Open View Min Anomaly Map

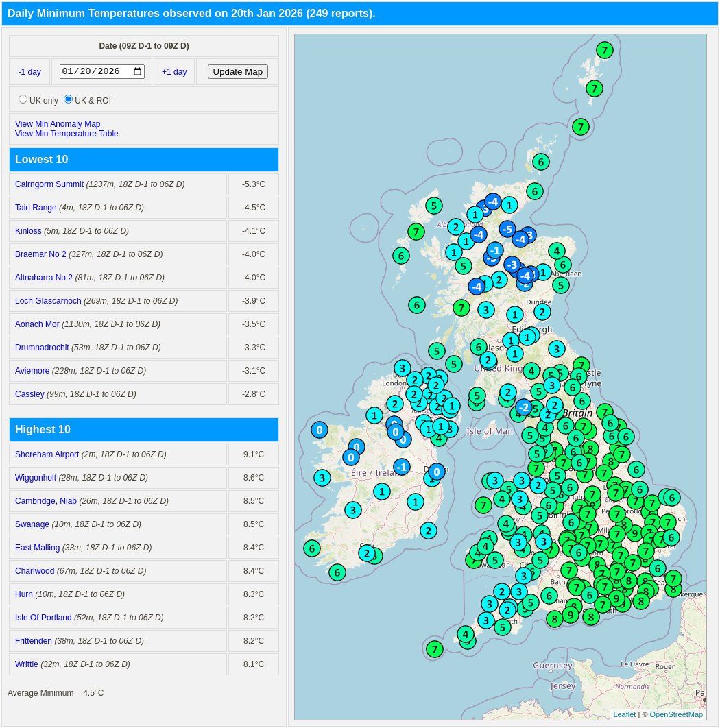pos(58,124)
